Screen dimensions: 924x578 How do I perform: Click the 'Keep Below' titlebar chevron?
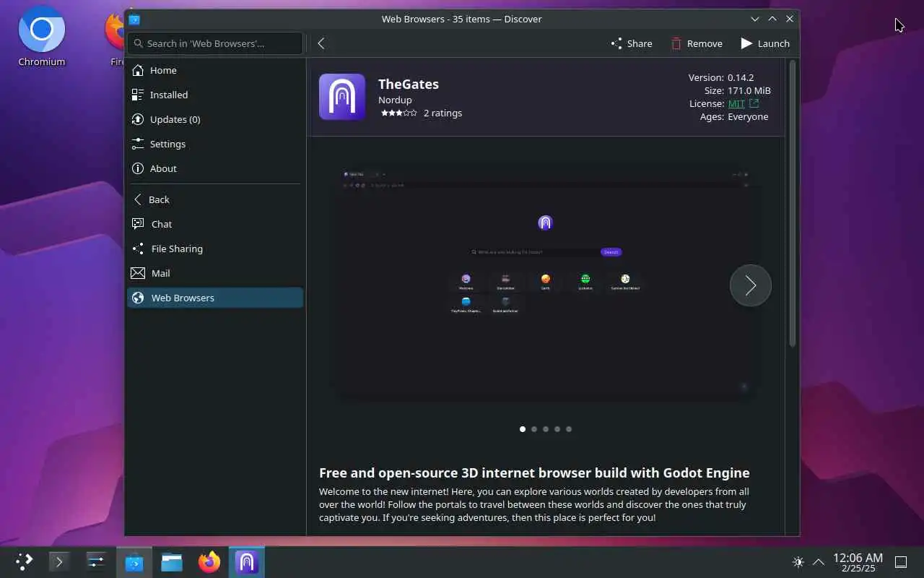755,19
